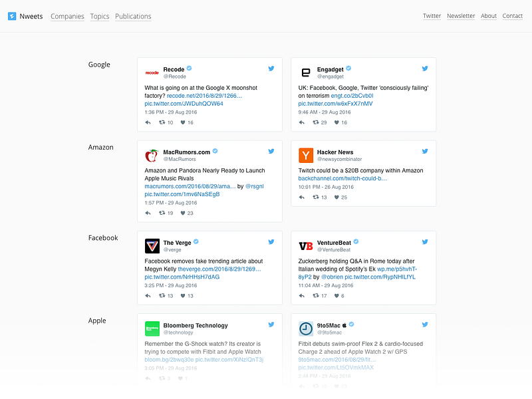Click the Twitter bird icon on Bloomberg tweet
Image resolution: width=532 pixels, height=399 pixels.
[271, 325]
